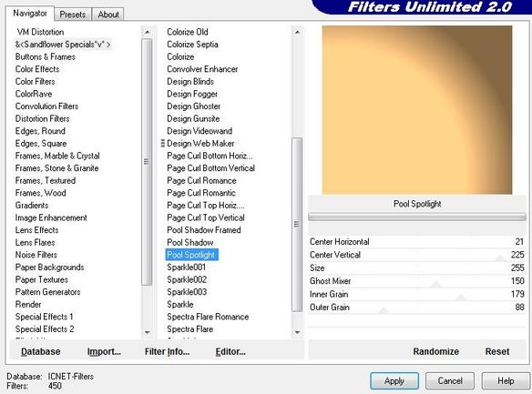Select Image Enhancement category
The width and height of the screenshot is (532, 394).
(x=51, y=217)
